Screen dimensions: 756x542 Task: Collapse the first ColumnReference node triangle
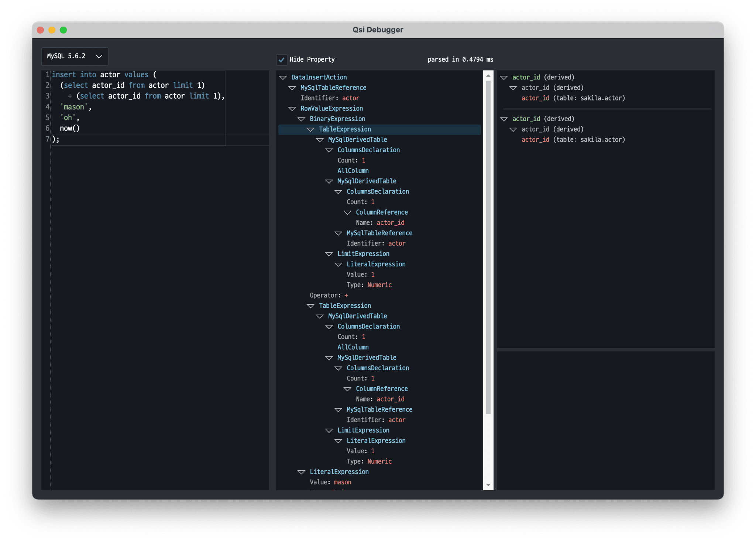347,212
